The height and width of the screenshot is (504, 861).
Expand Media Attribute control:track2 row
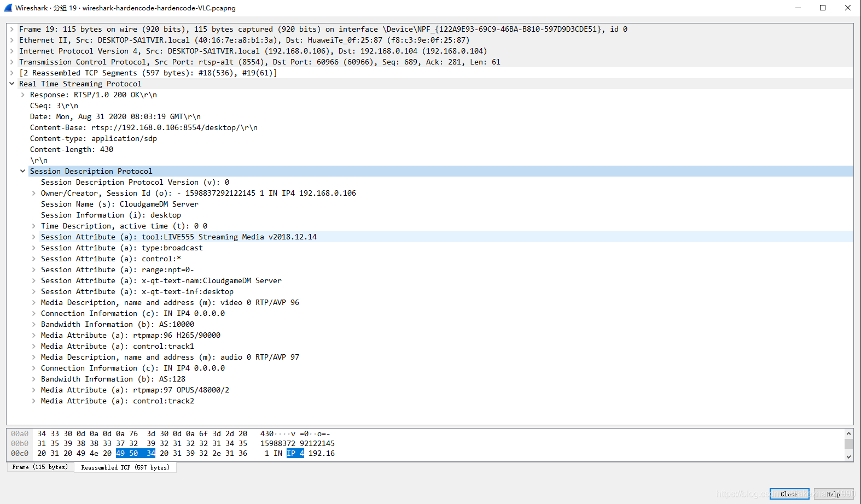(34, 401)
